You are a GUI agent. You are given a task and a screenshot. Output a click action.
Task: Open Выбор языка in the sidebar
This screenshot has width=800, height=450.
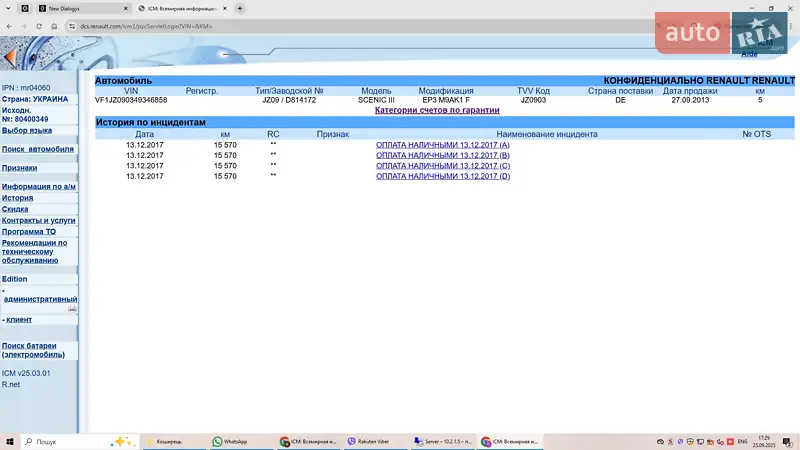pos(27,130)
